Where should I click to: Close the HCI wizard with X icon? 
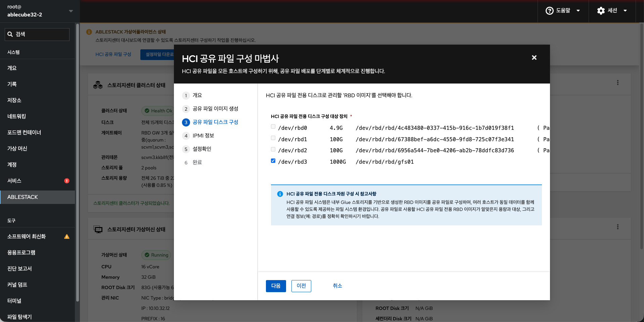tap(534, 58)
